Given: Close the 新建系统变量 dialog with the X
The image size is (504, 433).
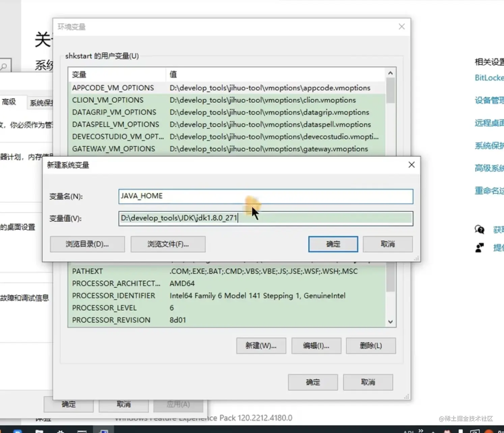Looking at the screenshot, I should (412, 165).
